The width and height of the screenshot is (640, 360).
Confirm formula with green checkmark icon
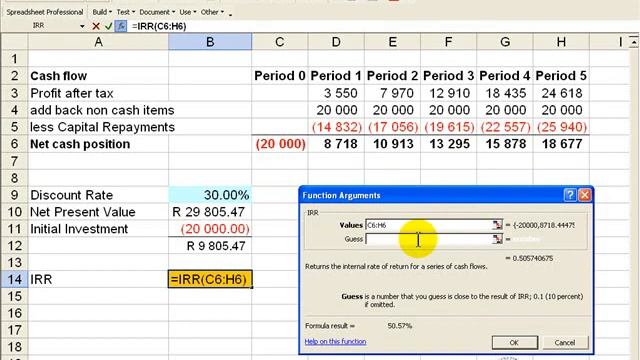point(109,26)
